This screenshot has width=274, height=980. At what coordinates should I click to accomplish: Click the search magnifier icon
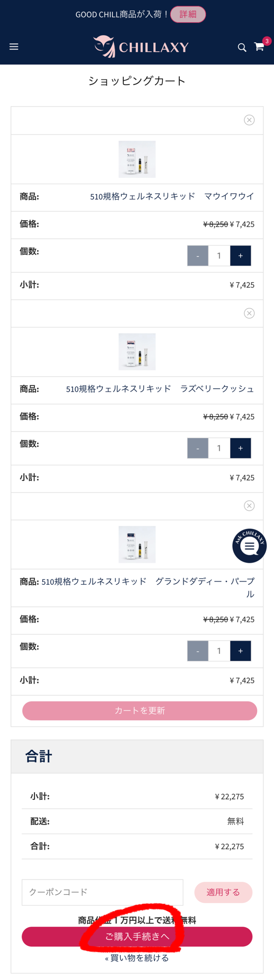click(242, 47)
